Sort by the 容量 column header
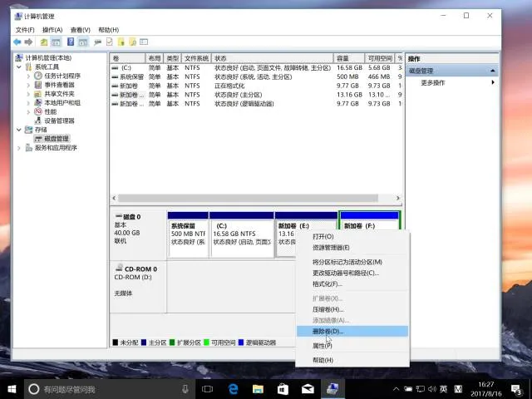Viewport: 532px width, 399px height. click(349, 58)
